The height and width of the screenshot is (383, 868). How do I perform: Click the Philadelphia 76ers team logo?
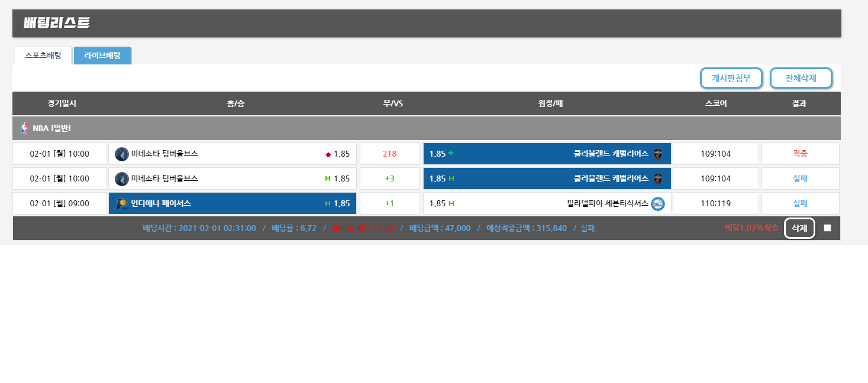[657, 203]
